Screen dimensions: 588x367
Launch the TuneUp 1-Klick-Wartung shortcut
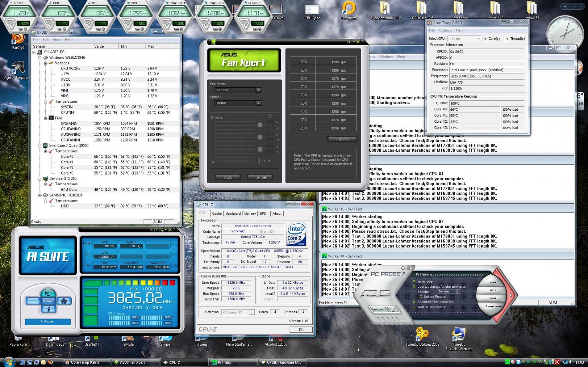pyautogui.click(x=459, y=339)
